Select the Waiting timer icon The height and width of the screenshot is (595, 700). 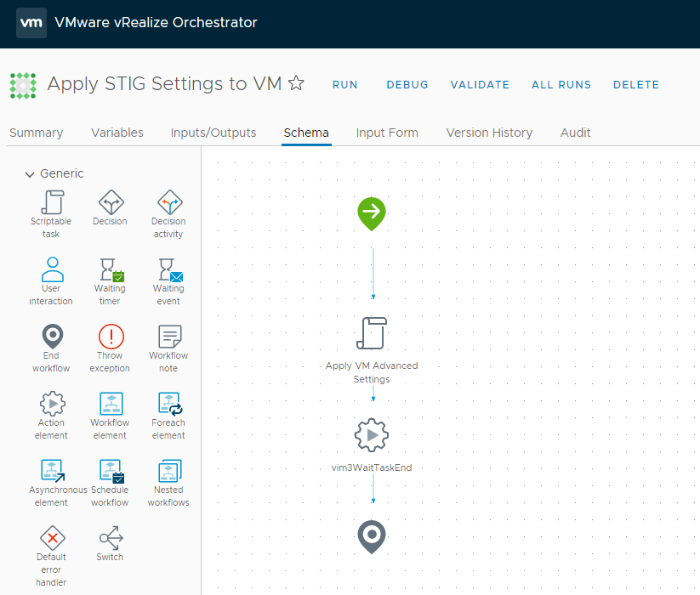tap(110, 269)
